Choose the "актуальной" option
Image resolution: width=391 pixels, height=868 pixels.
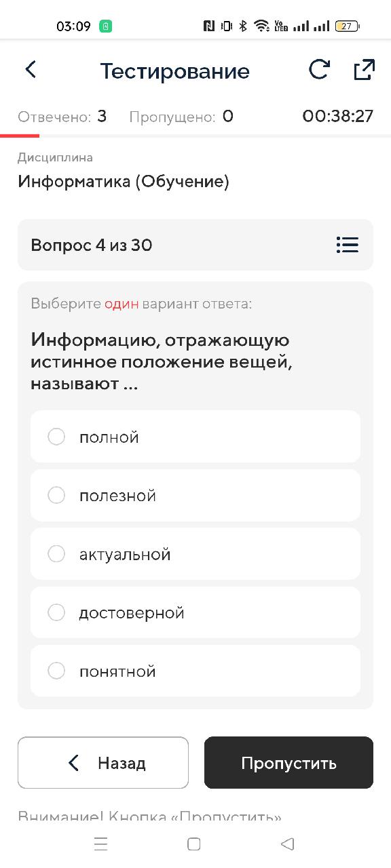(x=195, y=554)
